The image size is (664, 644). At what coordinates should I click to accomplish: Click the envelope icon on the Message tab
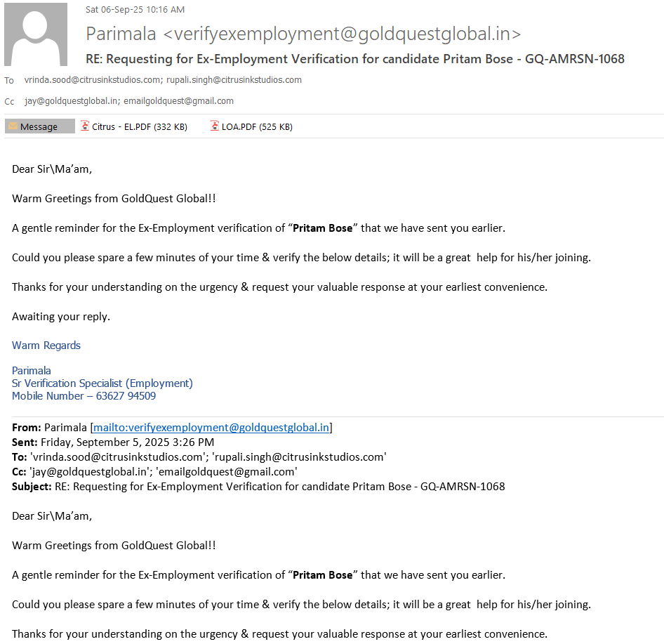point(13,126)
